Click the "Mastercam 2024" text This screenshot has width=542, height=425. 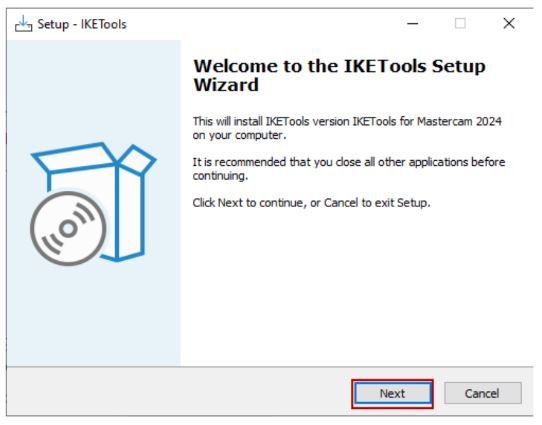tap(459, 121)
